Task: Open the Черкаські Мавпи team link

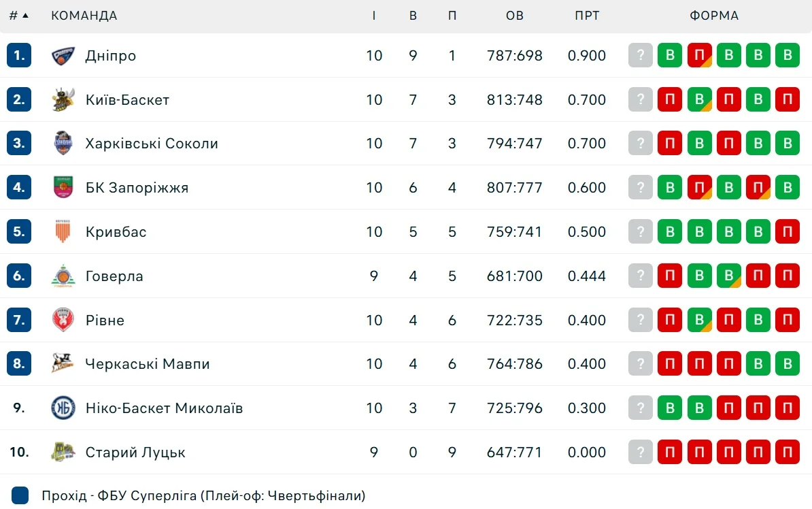Action: tap(148, 364)
